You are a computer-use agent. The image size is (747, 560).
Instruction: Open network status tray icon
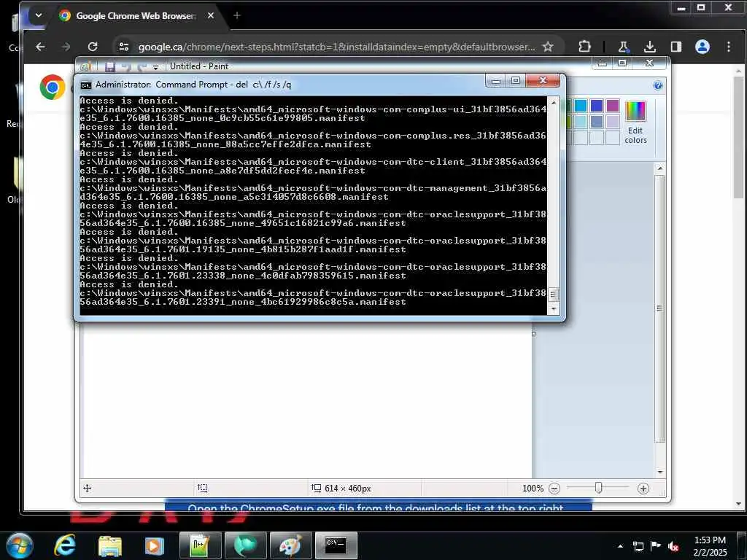[638, 546]
